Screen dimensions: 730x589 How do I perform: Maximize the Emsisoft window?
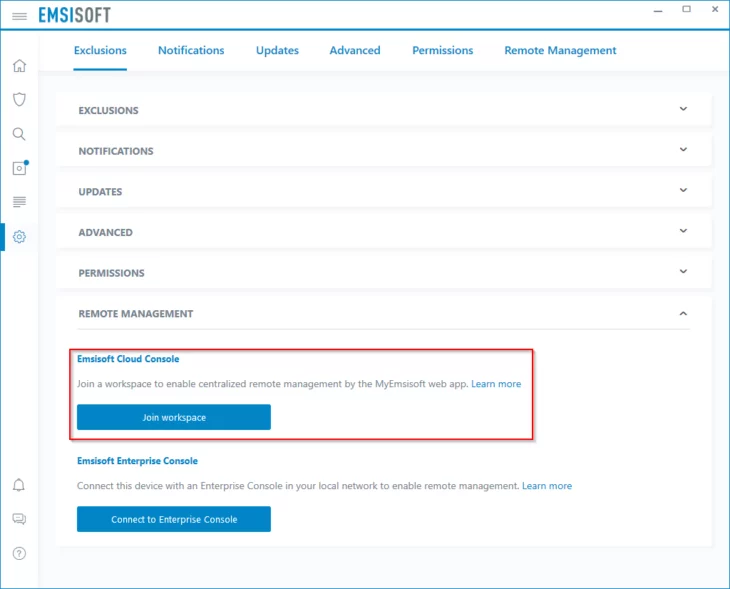click(686, 9)
